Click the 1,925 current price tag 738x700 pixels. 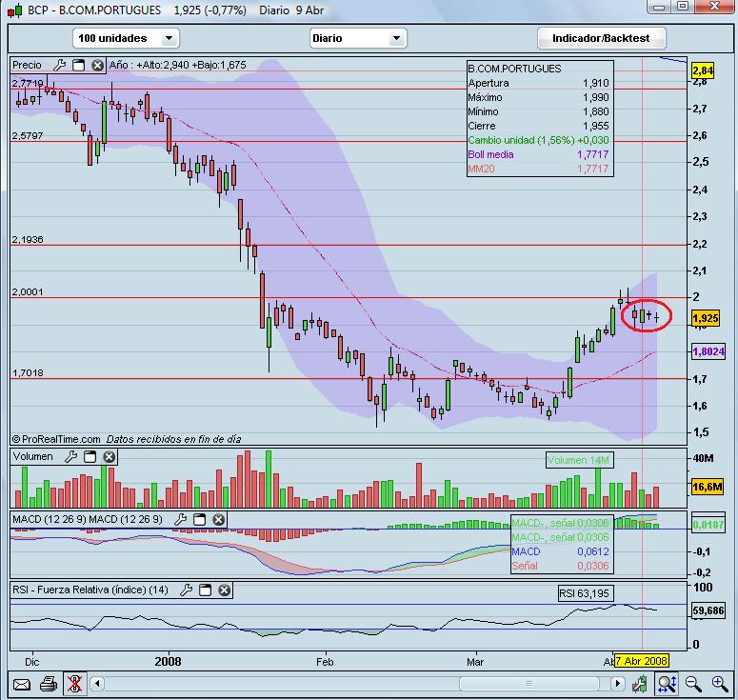point(706,318)
